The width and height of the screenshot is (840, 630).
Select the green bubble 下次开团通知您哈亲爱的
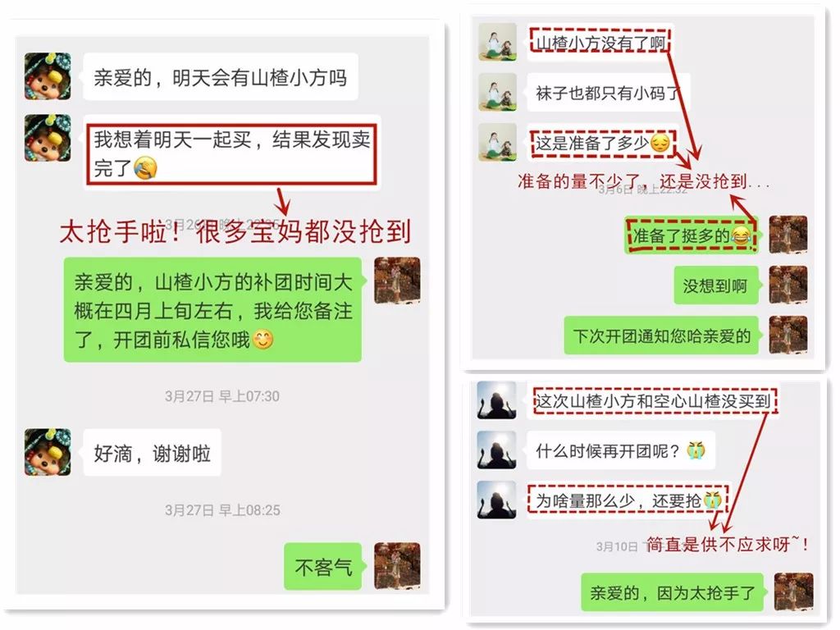tap(662, 336)
